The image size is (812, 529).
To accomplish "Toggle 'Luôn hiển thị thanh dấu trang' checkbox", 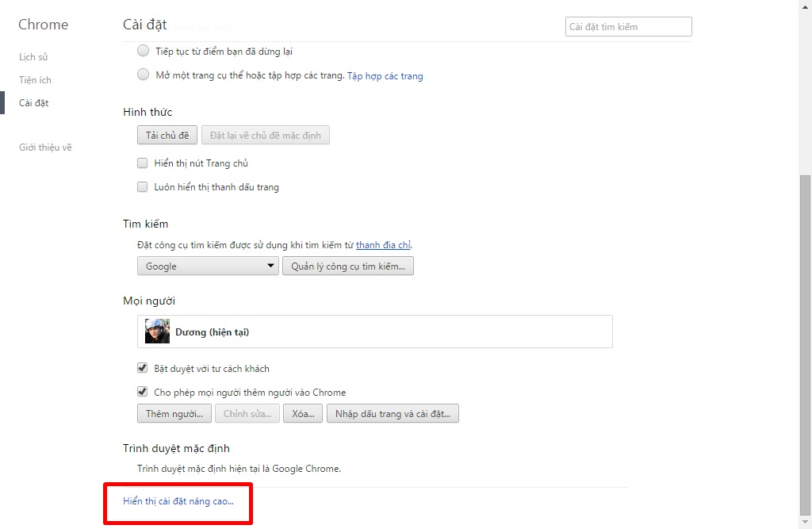I will coord(143,187).
